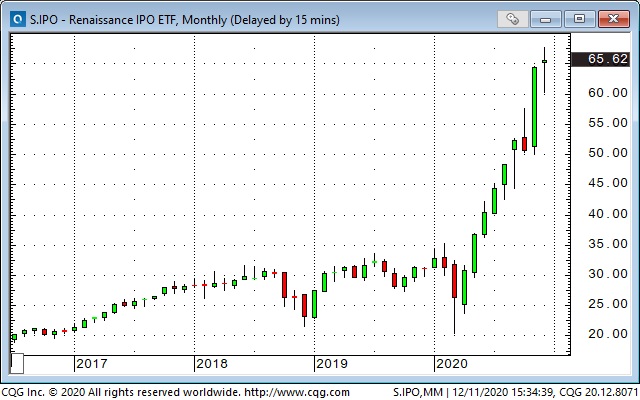
Task: Click the 2019 year label on time axis
Action: click(332, 364)
